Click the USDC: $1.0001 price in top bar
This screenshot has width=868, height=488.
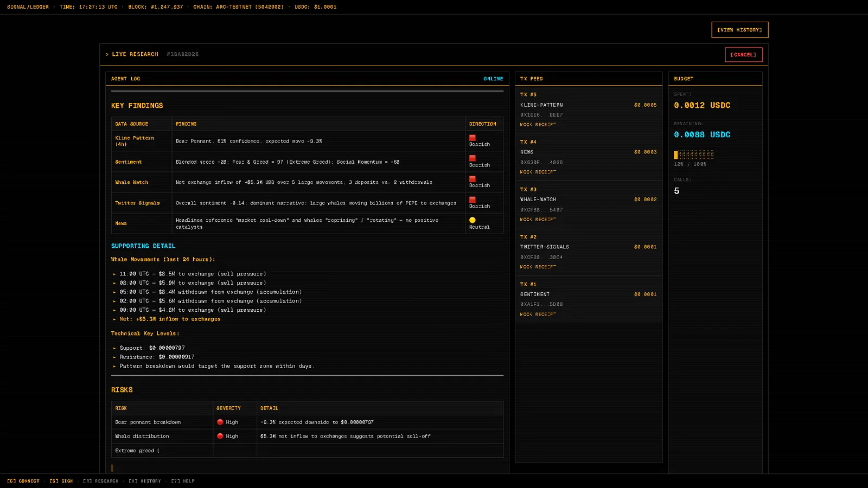tap(316, 7)
